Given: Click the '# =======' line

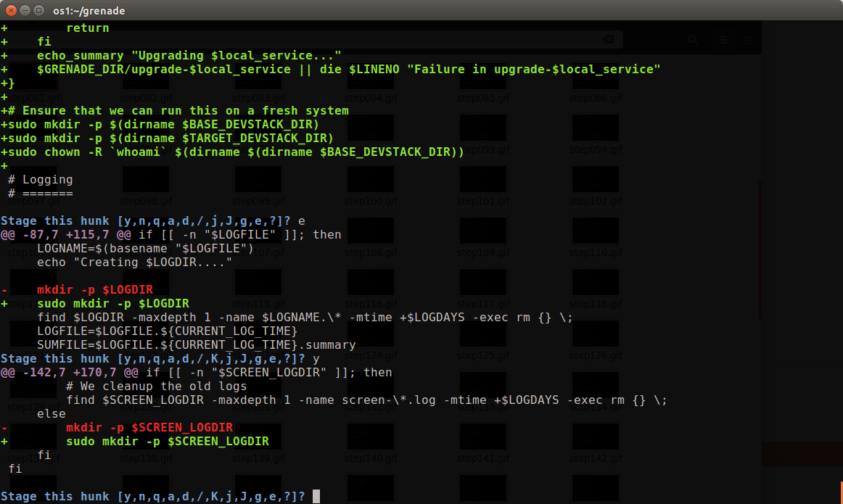Looking at the screenshot, I should pyautogui.click(x=41, y=194).
